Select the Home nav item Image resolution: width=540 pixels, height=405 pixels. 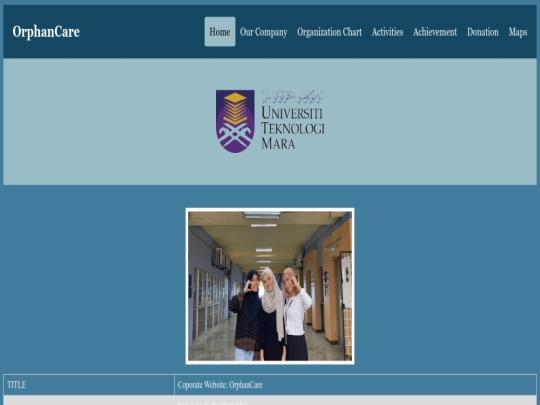coord(220,32)
